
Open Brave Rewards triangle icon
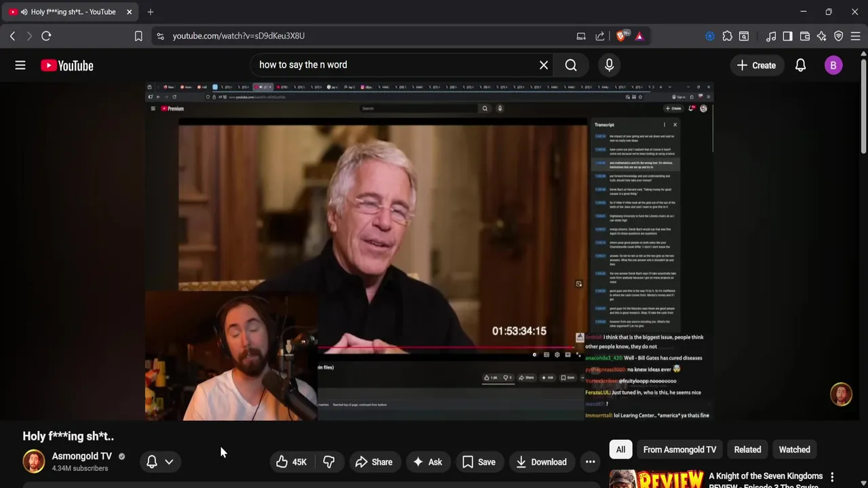(639, 36)
